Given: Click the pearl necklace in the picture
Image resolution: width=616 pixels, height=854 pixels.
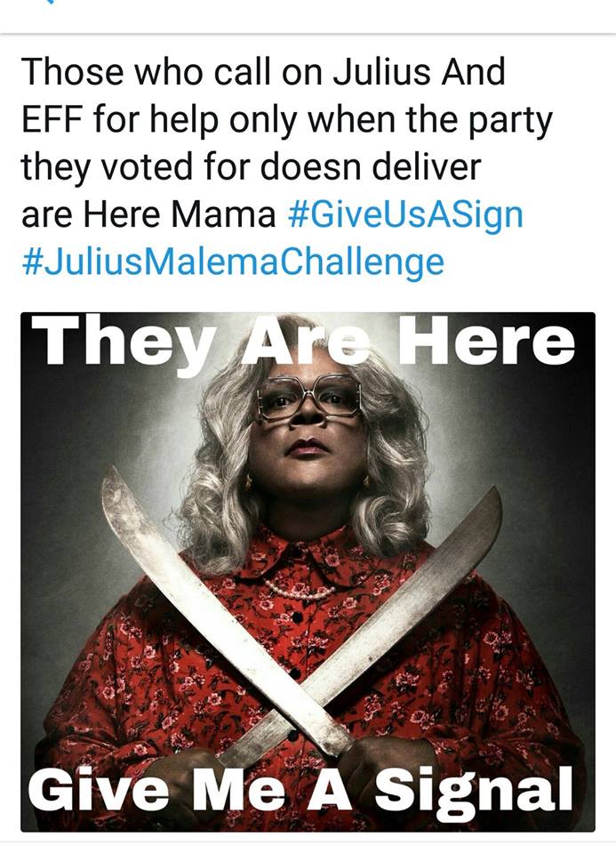Looking at the screenshot, I should tap(300, 591).
